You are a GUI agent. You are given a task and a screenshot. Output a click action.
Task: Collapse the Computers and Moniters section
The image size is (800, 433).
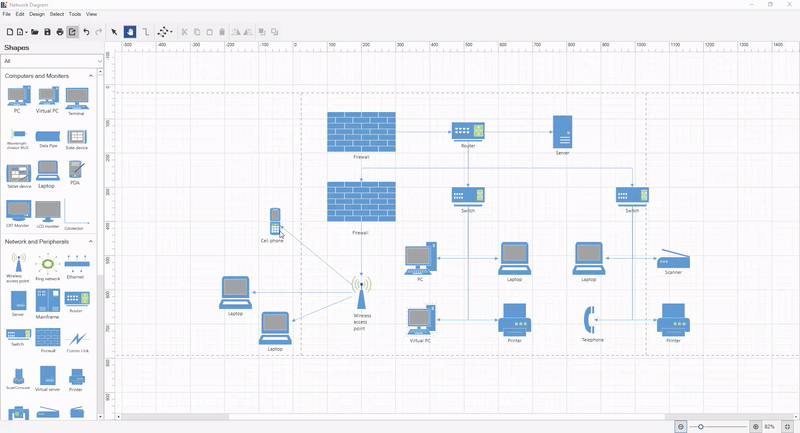point(91,76)
